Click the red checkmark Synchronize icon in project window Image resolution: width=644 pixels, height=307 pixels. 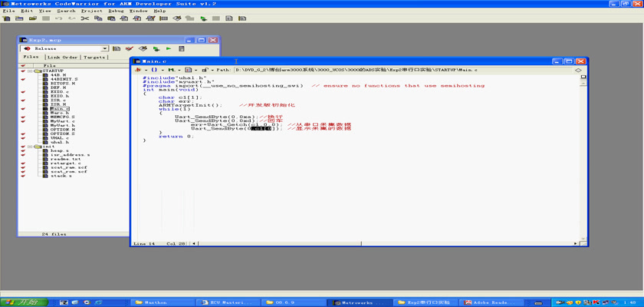130,48
